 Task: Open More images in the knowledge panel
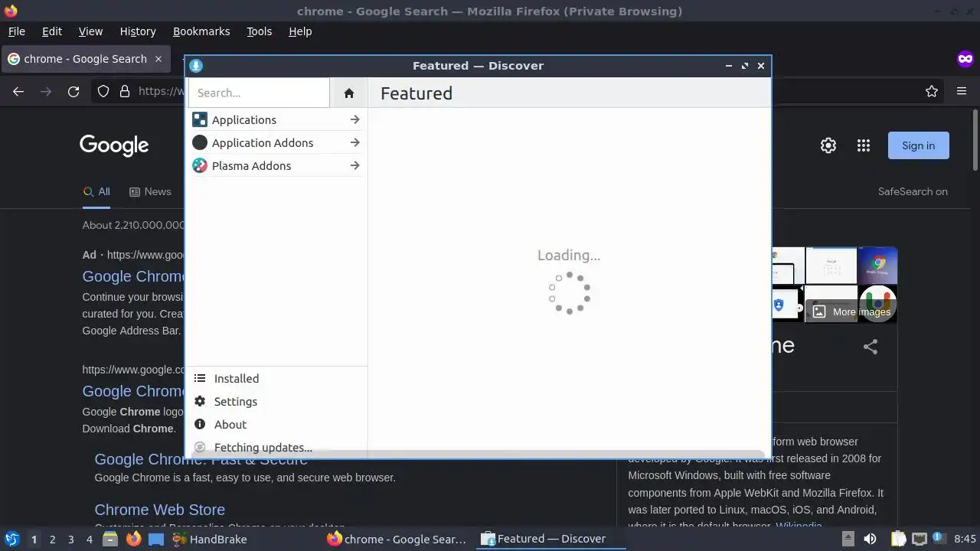[x=851, y=311]
